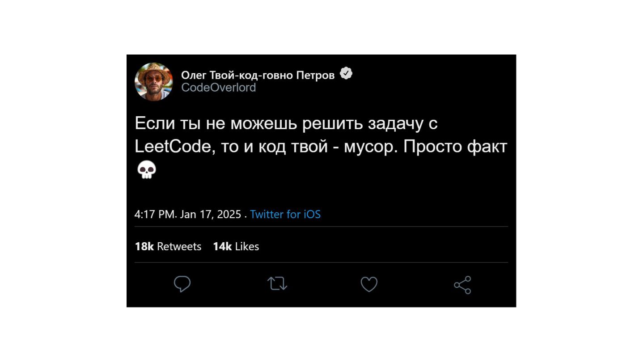
Task: Retweet this post using the arrows icon
Action: point(277,284)
